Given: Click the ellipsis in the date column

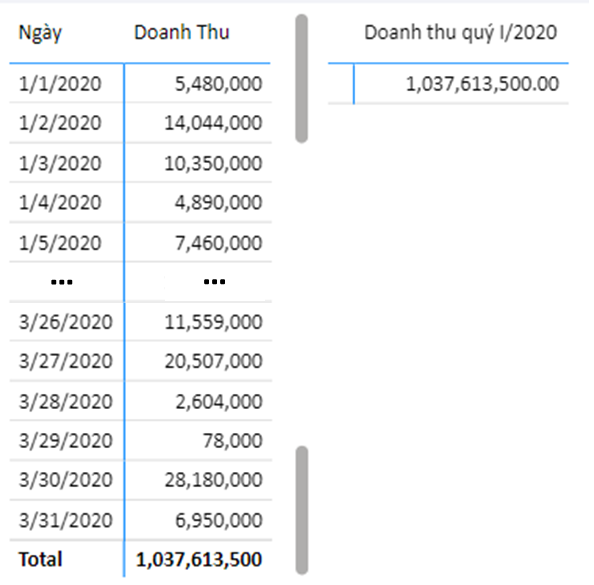Looking at the screenshot, I should click(62, 282).
